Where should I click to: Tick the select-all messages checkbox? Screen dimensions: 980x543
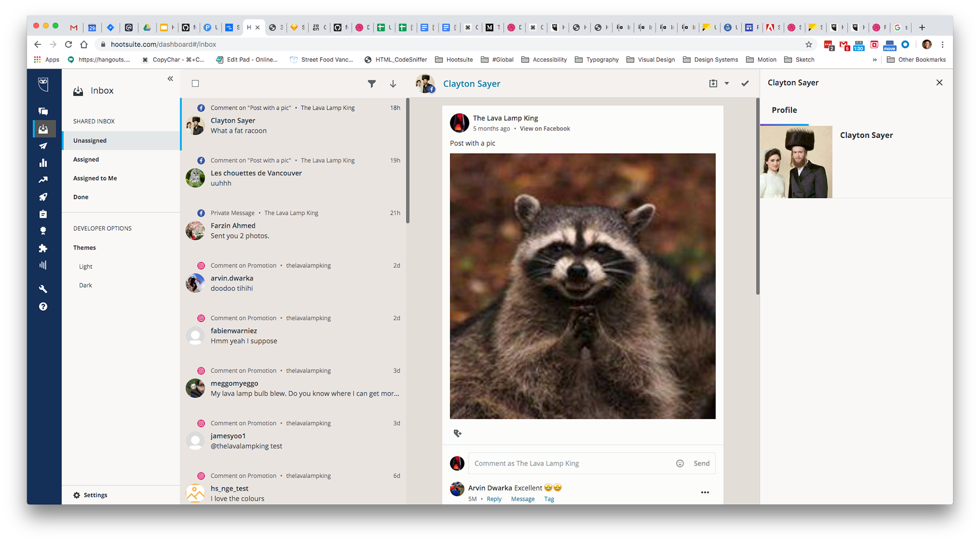195,84
